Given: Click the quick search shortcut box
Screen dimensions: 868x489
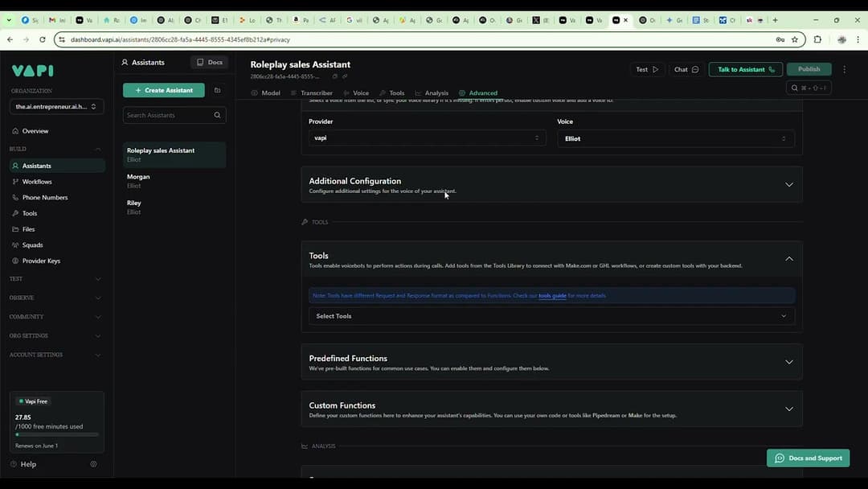Looking at the screenshot, I should click(x=809, y=88).
